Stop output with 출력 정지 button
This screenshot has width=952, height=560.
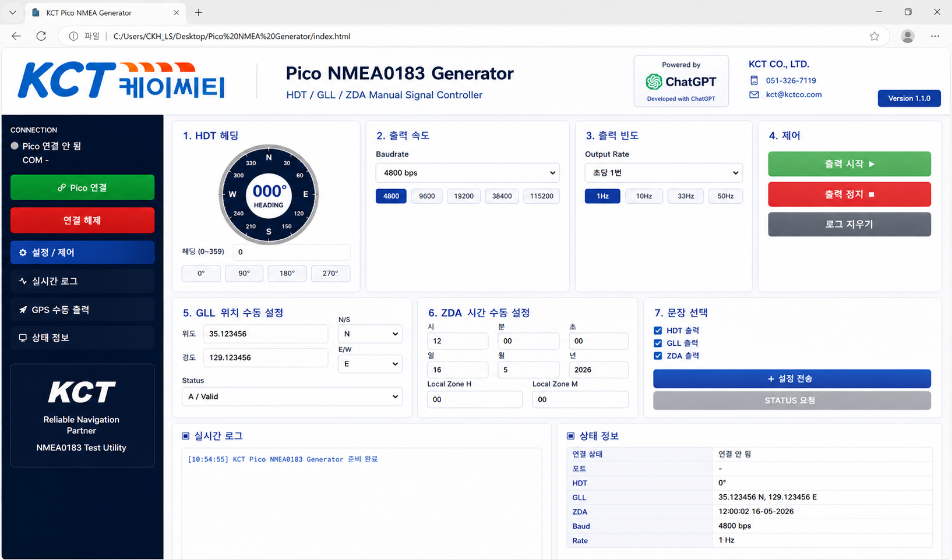click(849, 194)
